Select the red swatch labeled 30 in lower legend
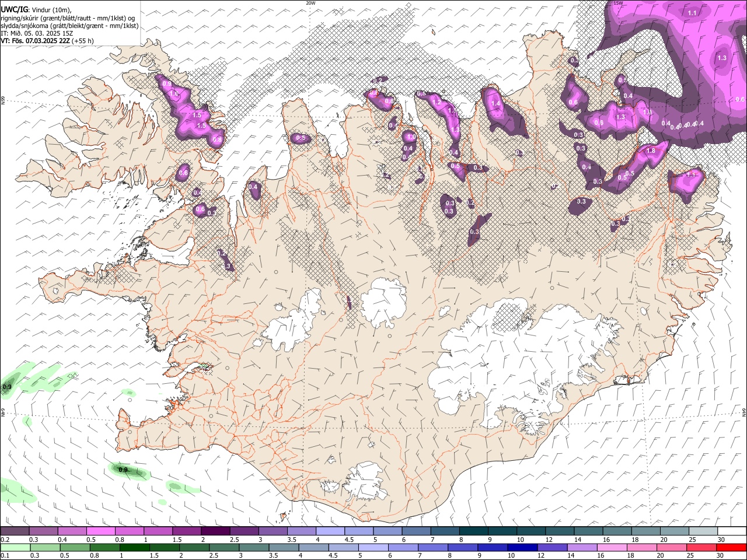Screen dimensions: 747x560 (x=732, y=548)
